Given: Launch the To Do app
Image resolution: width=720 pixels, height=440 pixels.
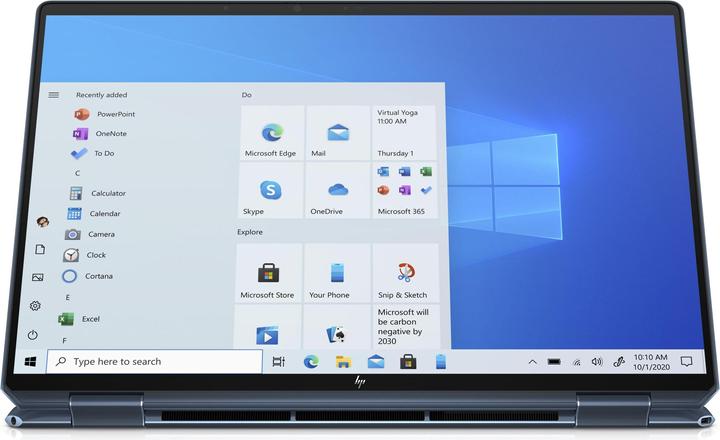Looking at the screenshot, I should click(x=93, y=153).
